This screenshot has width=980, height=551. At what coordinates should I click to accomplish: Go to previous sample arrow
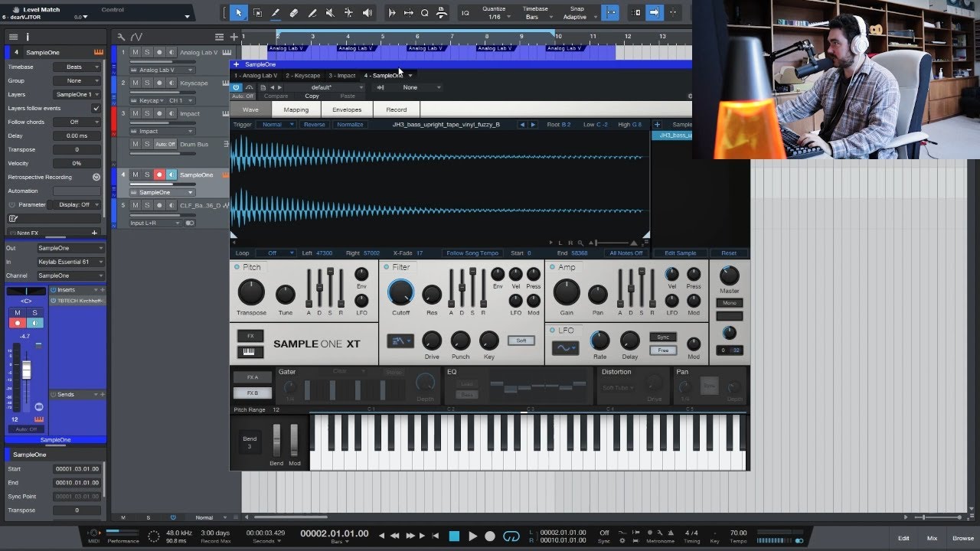point(523,124)
